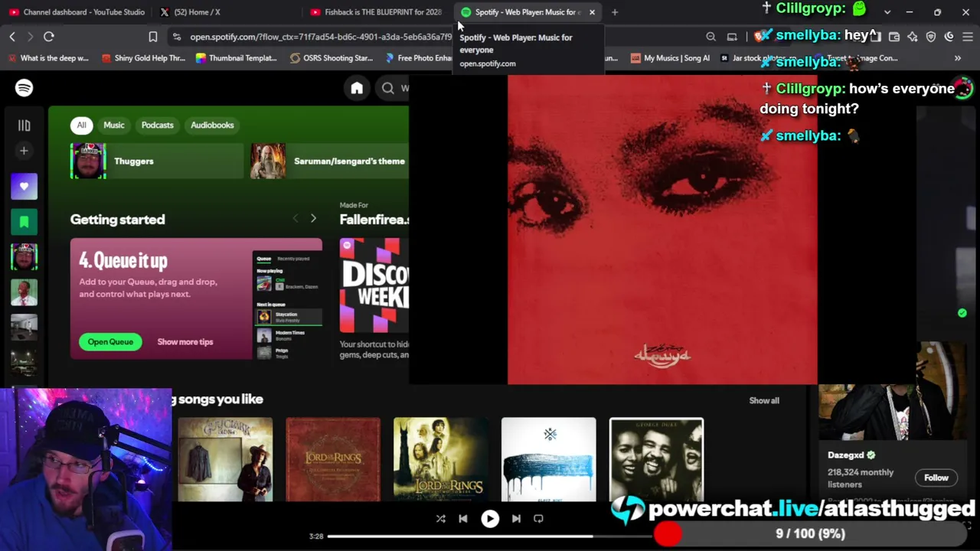Open OSRS Shooting Star... bookmark
980x551 pixels.
(x=332, y=58)
